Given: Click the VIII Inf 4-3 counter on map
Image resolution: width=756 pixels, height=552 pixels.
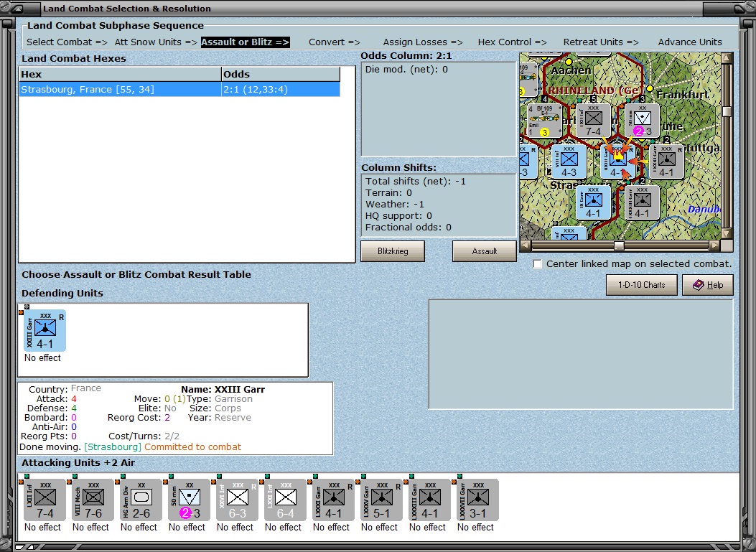Looking at the screenshot, I should tap(569, 162).
